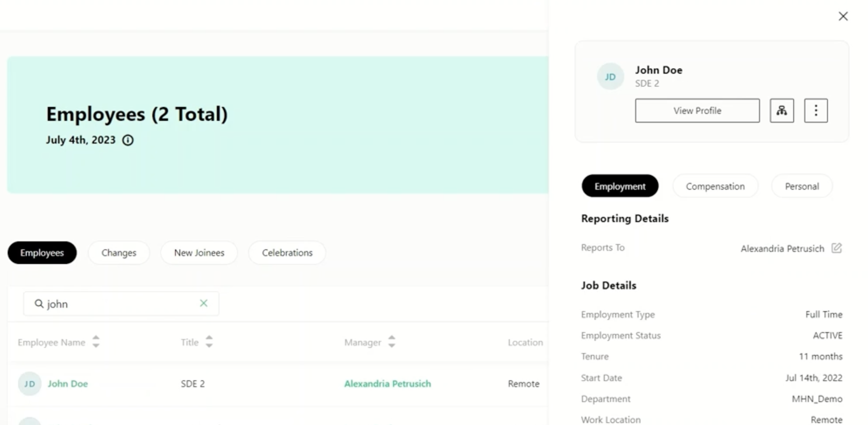Sort by Title column
Image resolution: width=868 pixels, height=425 pixels.
tap(209, 342)
